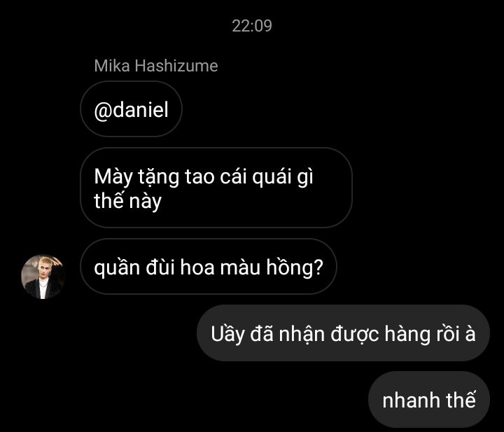Click the blond man avatar photo
Screen dimensions: 504x432
point(43,277)
